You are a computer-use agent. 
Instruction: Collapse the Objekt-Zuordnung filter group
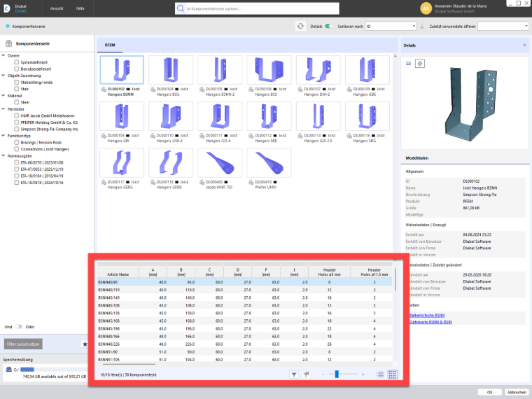coord(3,76)
